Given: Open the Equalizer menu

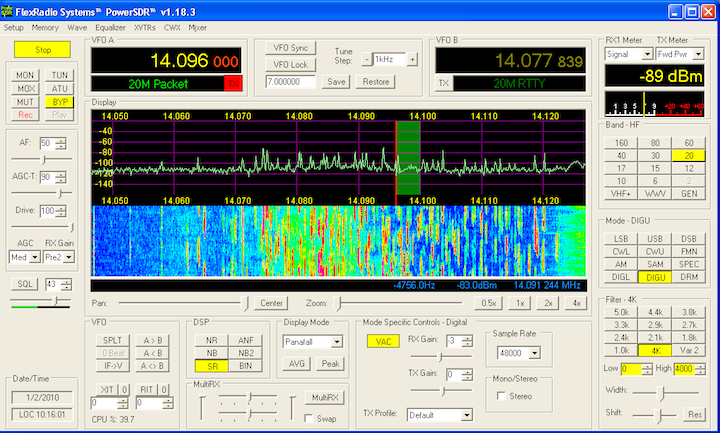Looking at the screenshot, I should click(x=110, y=27).
